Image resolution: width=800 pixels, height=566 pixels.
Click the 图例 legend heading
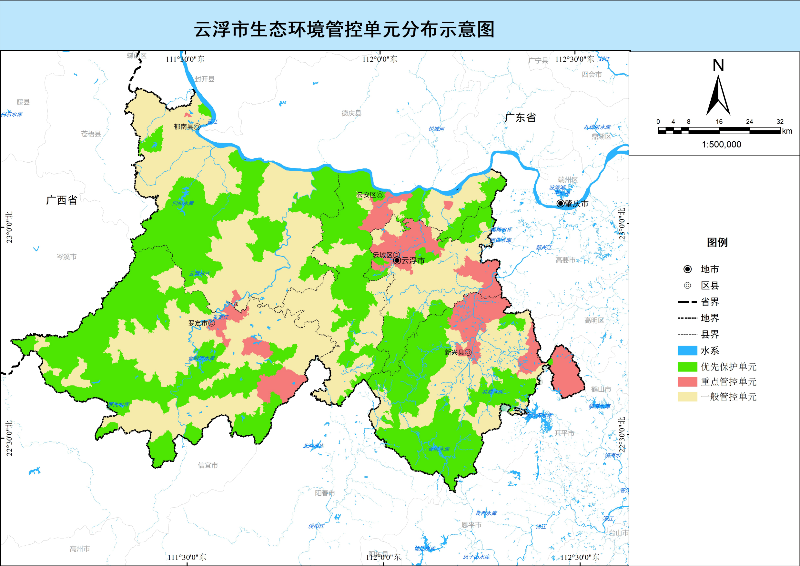717,243
